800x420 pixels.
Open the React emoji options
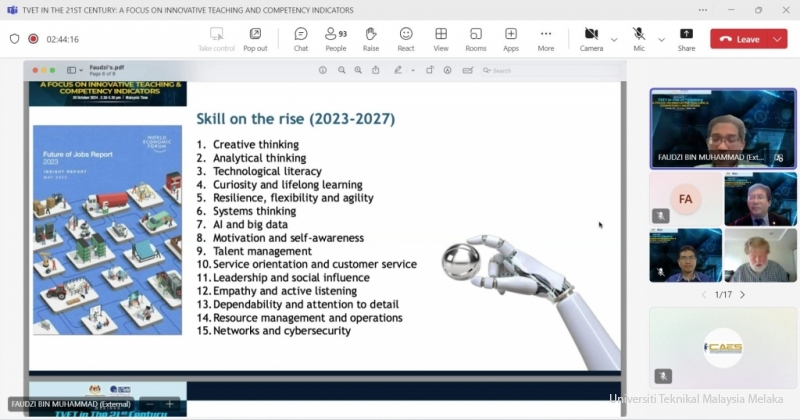tap(405, 39)
